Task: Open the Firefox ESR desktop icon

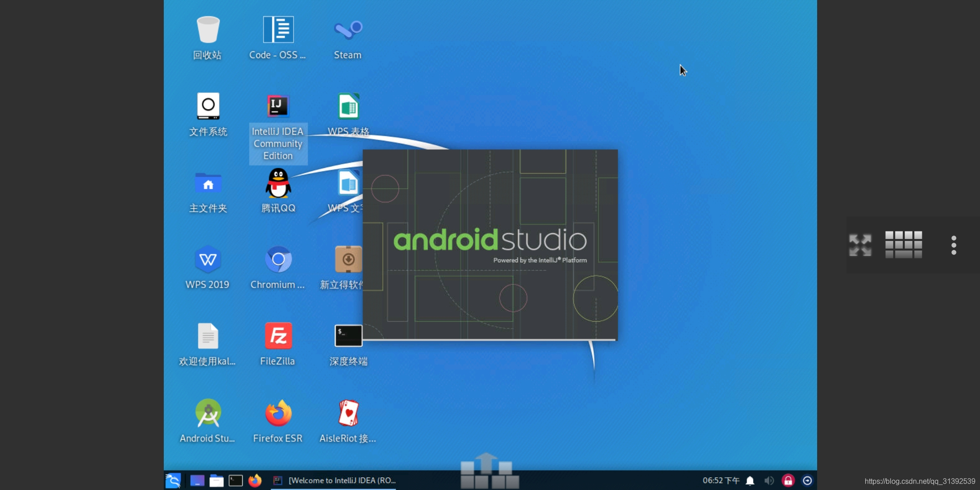Action: (278, 413)
